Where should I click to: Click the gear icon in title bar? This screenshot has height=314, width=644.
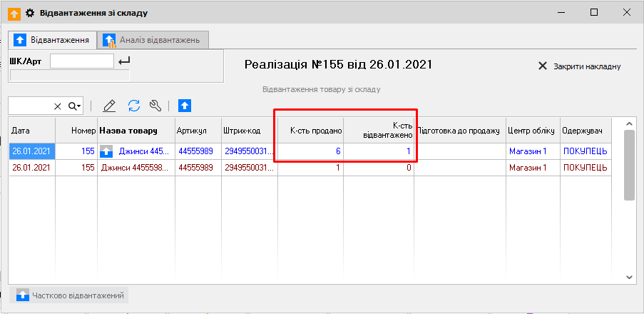click(x=29, y=13)
